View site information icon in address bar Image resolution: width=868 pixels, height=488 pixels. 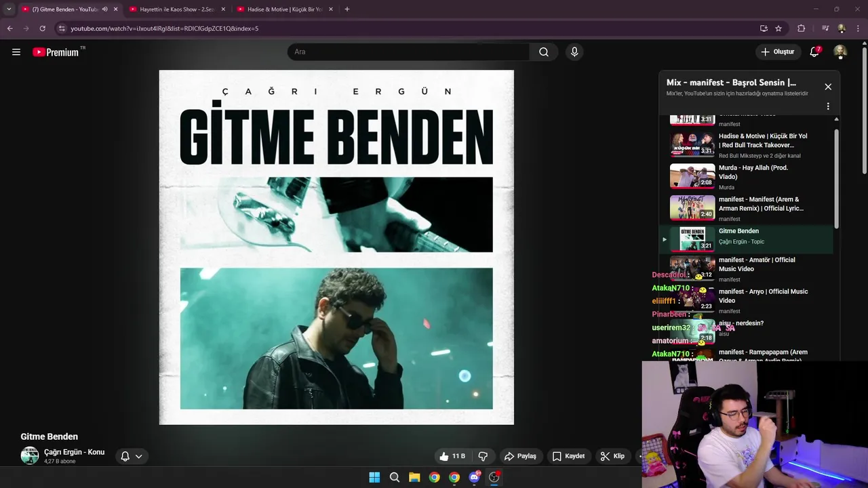coord(61,28)
